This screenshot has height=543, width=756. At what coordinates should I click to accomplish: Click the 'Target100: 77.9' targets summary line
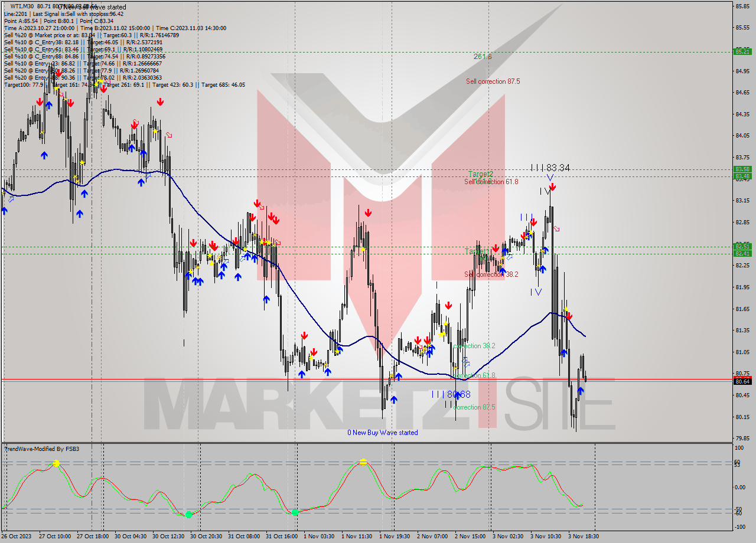125,84
